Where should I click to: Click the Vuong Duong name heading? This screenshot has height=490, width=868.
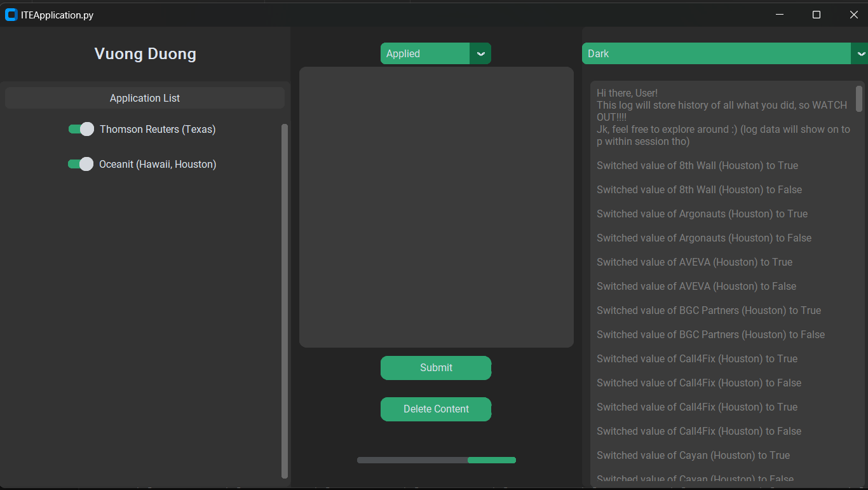(145, 53)
